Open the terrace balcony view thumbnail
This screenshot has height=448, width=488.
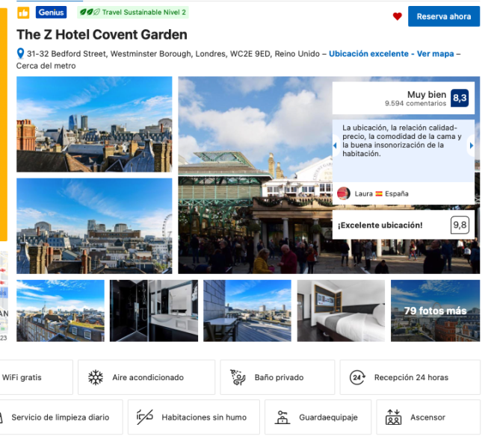point(247,311)
